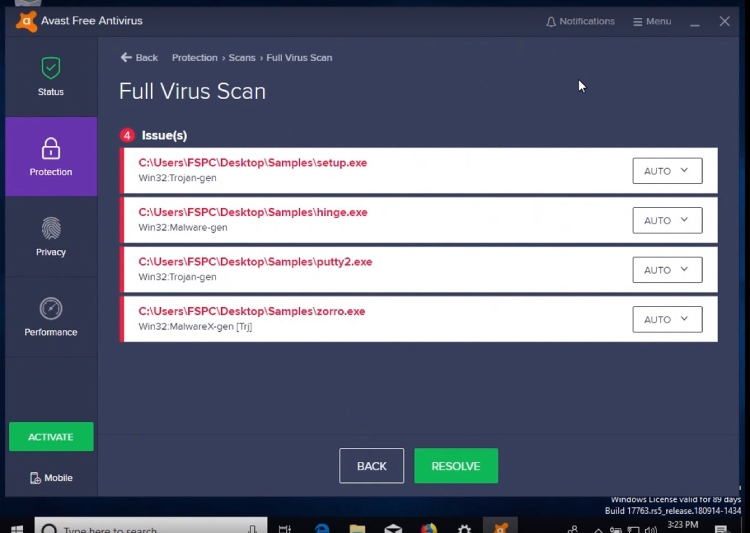Expand AUTO dropdown for setup.exe

click(x=667, y=171)
